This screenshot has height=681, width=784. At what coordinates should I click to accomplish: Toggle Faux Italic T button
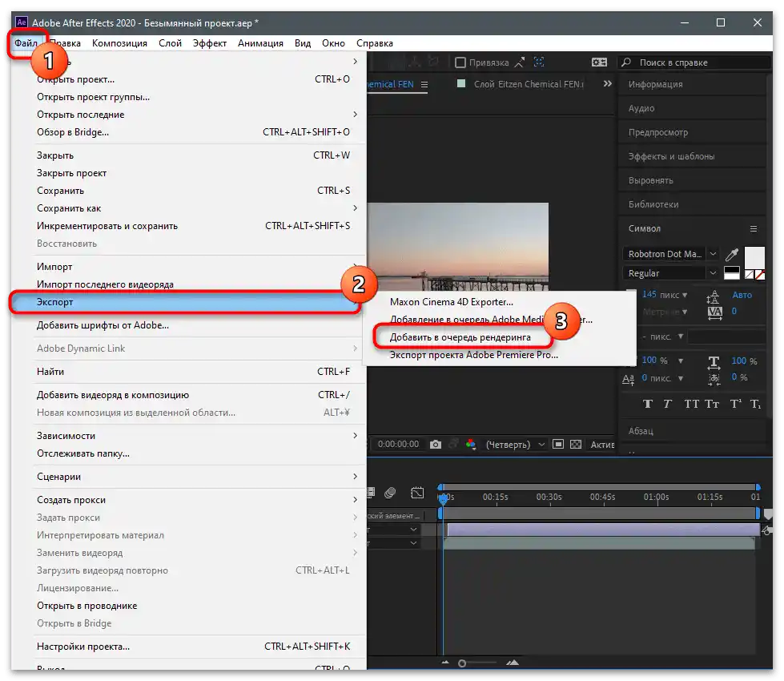(x=668, y=404)
